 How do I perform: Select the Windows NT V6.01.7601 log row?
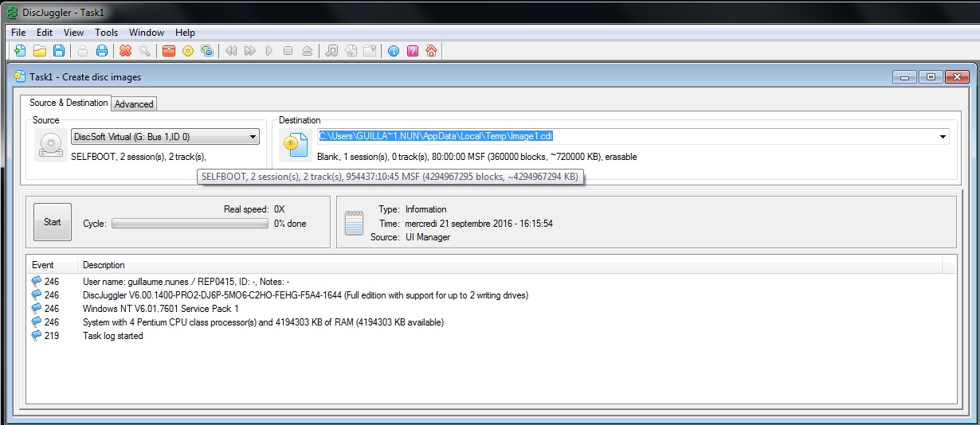[492, 309]
